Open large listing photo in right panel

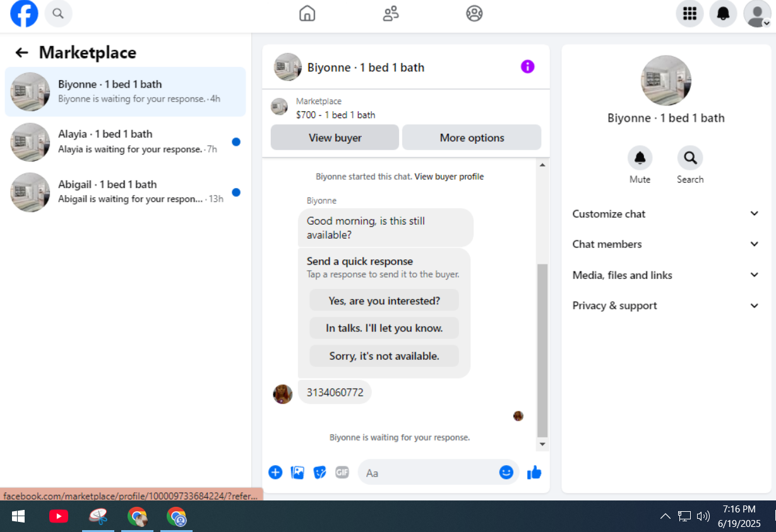(x=666, y=81)
